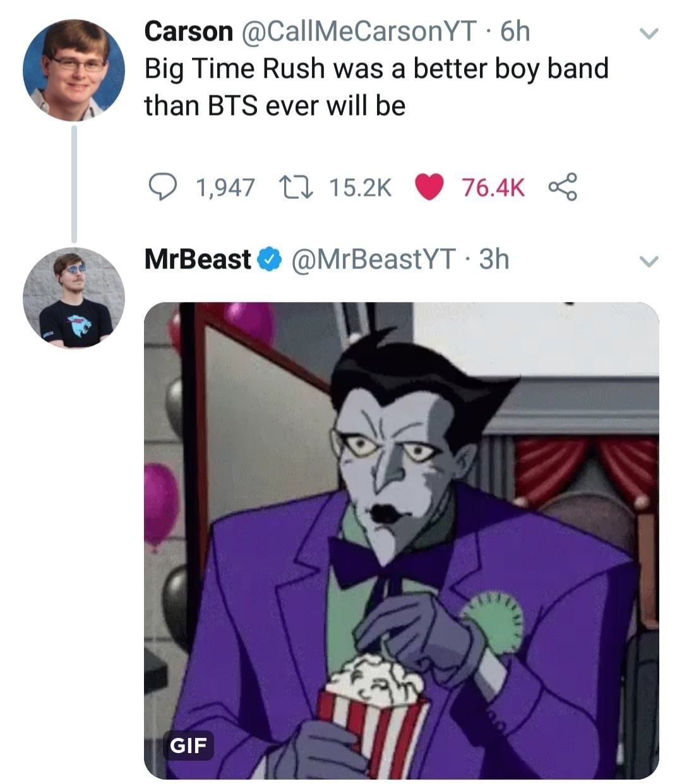This screenshot has height=784, width=682.
Task: Play the Joker popcorn GIF
Action: click(402, 541)
